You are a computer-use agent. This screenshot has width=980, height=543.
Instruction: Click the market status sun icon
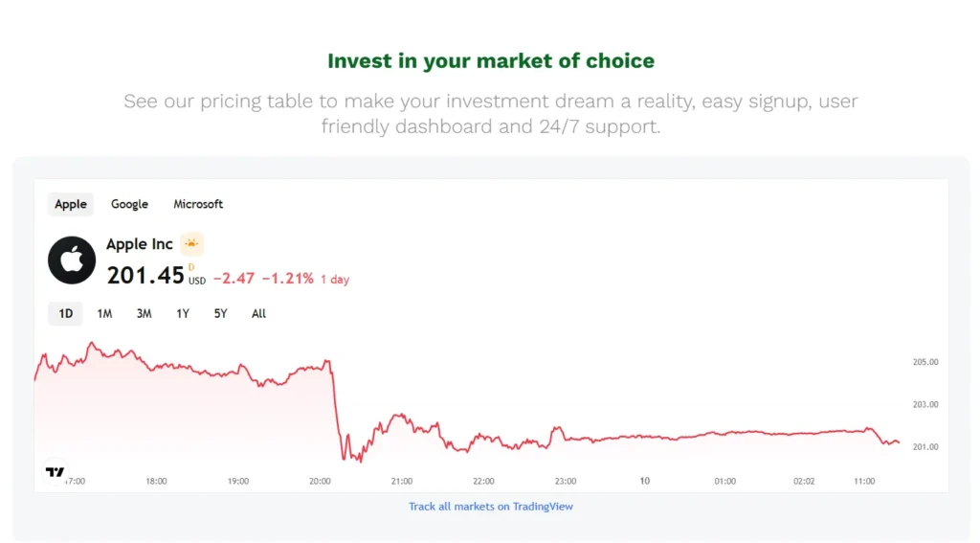[191, 244]
